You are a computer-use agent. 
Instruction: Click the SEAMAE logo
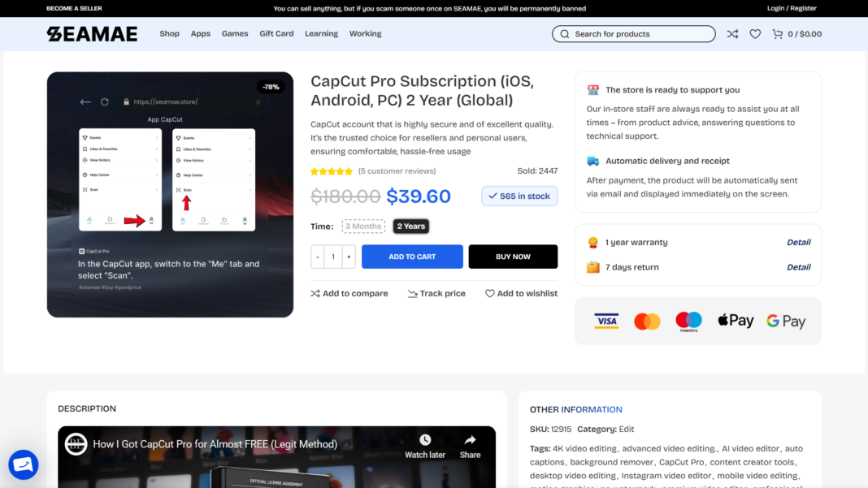92,34
